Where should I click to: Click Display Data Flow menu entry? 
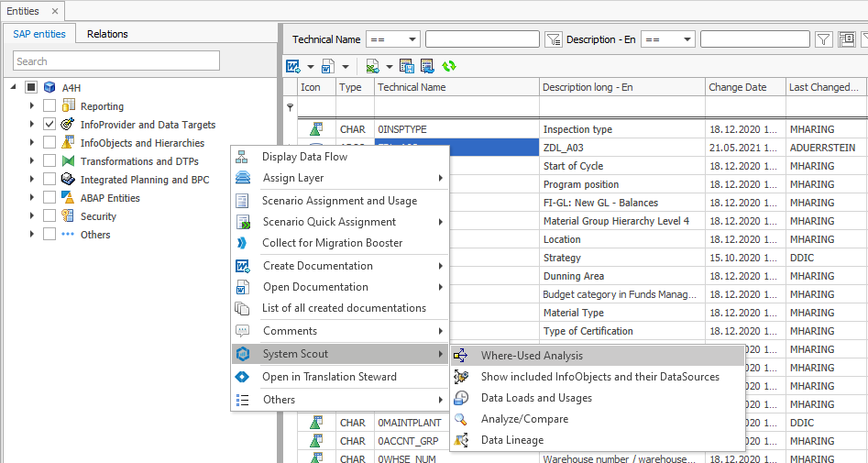click(x=304, y=157)
